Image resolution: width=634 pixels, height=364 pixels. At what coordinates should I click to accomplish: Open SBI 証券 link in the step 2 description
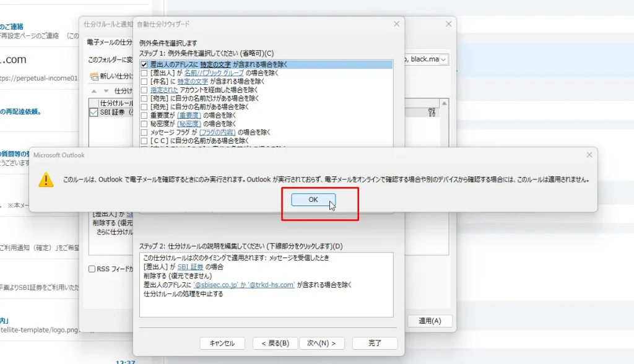(x=190, y=267)
